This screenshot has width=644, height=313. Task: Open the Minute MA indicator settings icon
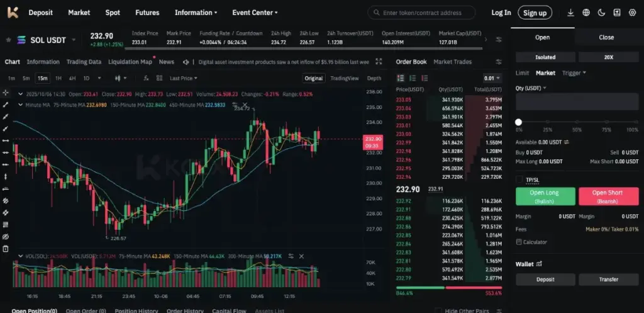235,105
